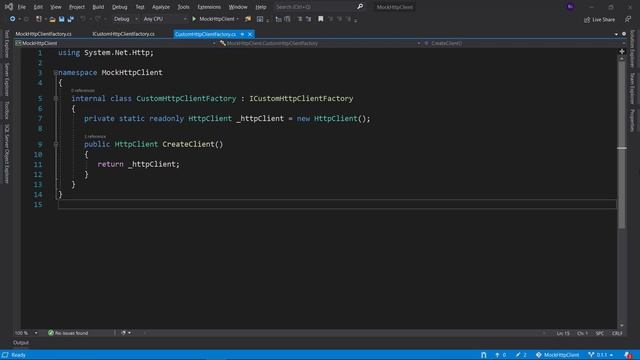640x360 pixels.
Task: Open the Any CPU platform dropdown
Action: click(x=164, y=19)
